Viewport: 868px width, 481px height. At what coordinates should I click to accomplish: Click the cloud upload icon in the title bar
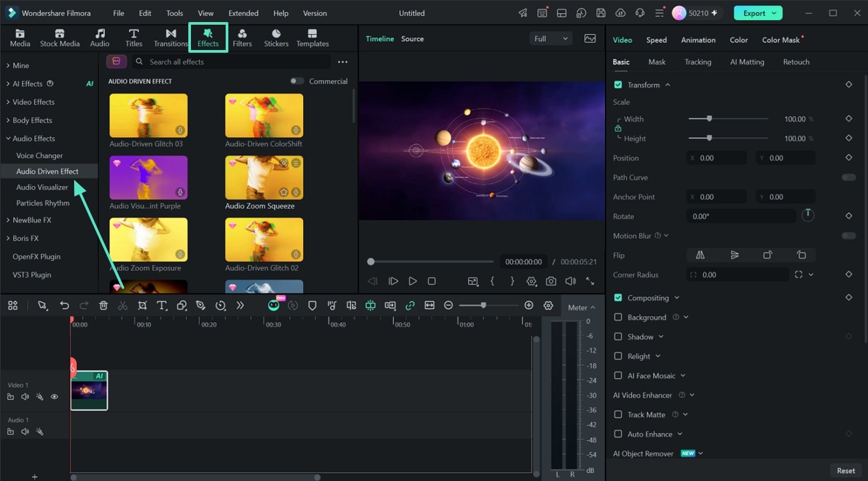click(x=620, y=13)
